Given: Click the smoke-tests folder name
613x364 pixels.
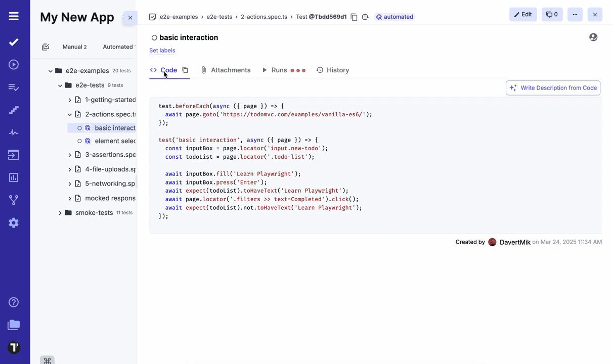Looking at the screenshot, I should (x=94, y=213).
